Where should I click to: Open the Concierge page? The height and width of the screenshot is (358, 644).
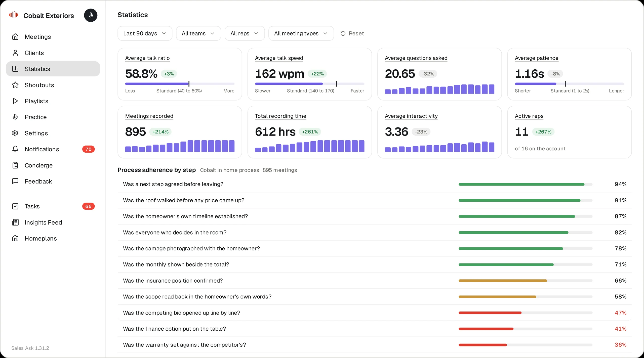pyautogui.click(x=53, y=165)
